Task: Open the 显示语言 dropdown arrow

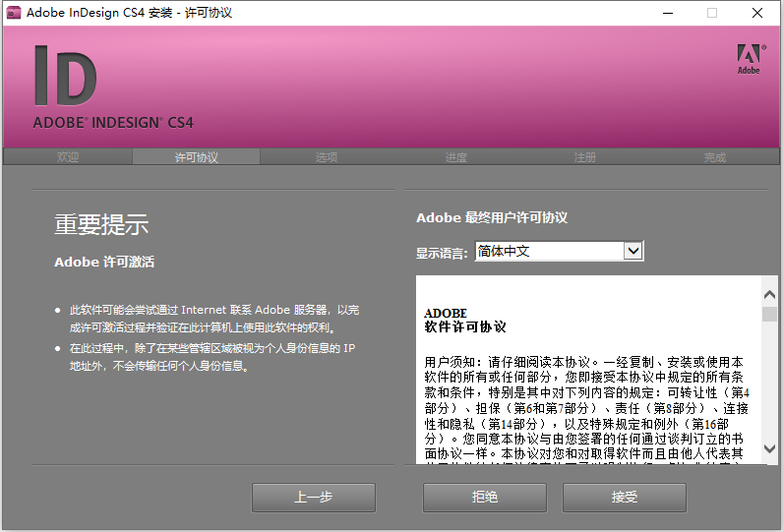Action: 633,251
